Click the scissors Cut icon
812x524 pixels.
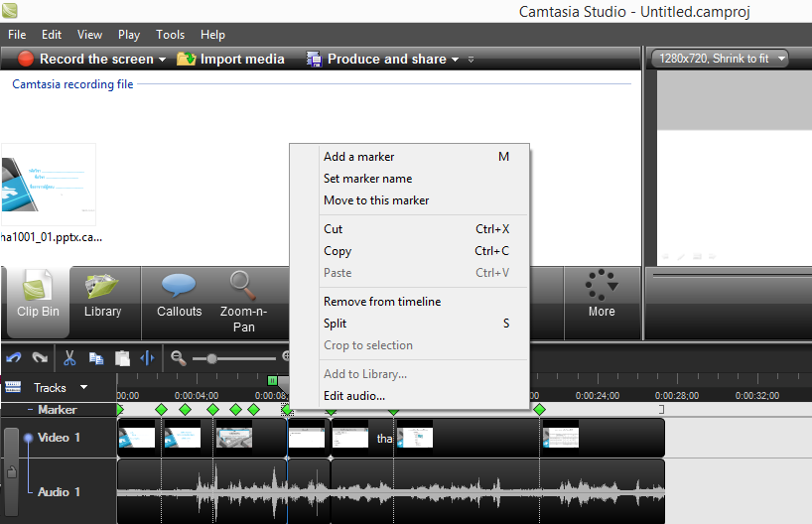tap(69, 358)
